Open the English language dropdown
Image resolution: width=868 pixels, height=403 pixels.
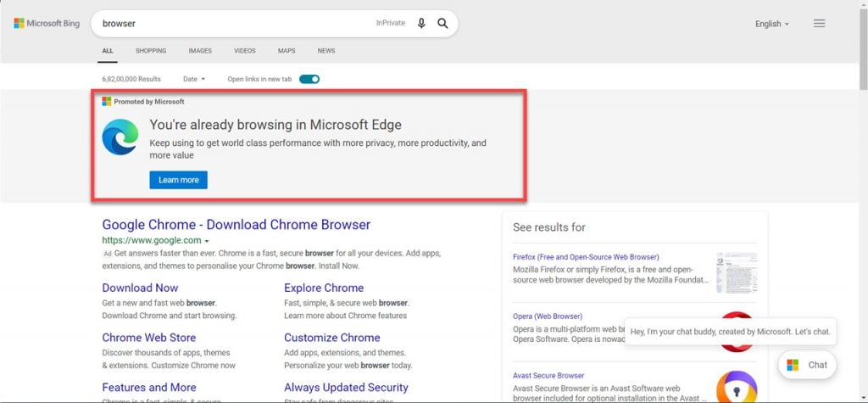click(x=771, y=24)
